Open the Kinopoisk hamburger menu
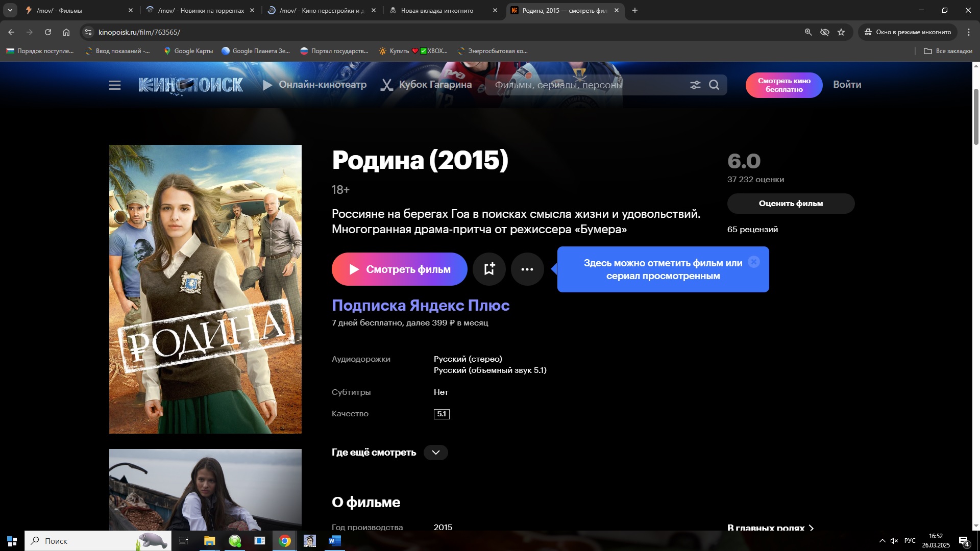 (x=115, y=85)
